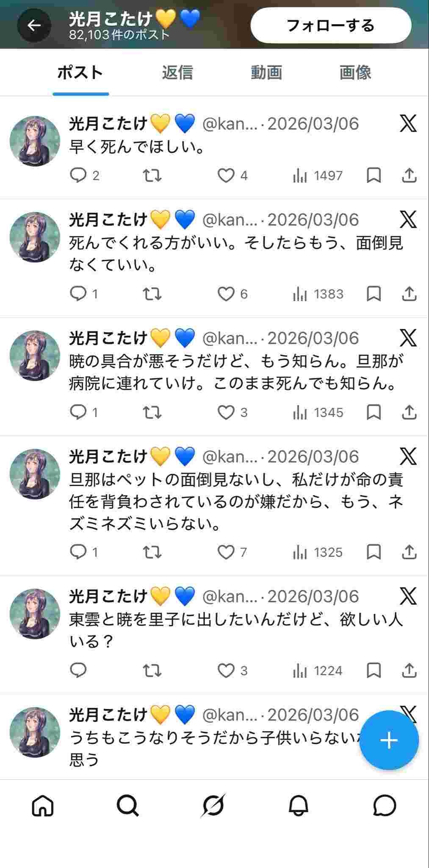This screenshot has width=429, height=868.
Task: Go to the Home tab in bottom bar
Action: [x=43, y=805]
